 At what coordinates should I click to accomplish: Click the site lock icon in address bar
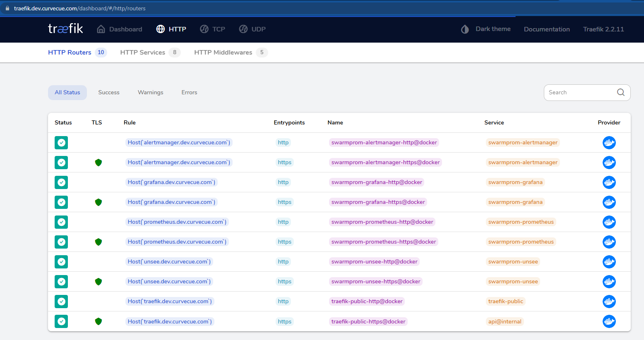pyautogui.click(x=7, y=8)
